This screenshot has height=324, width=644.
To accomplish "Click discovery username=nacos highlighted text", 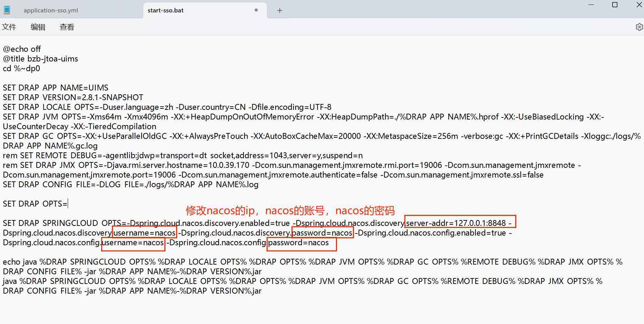I will click(x=144, y=233).
